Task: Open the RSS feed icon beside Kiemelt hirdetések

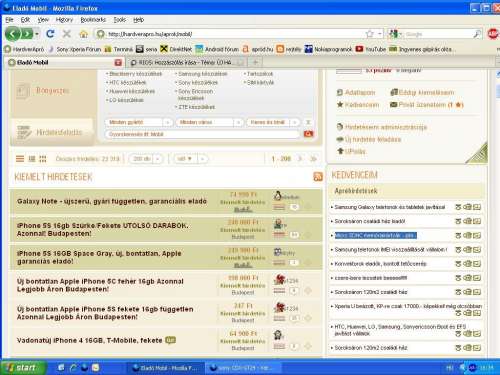Action: (318, 177)
